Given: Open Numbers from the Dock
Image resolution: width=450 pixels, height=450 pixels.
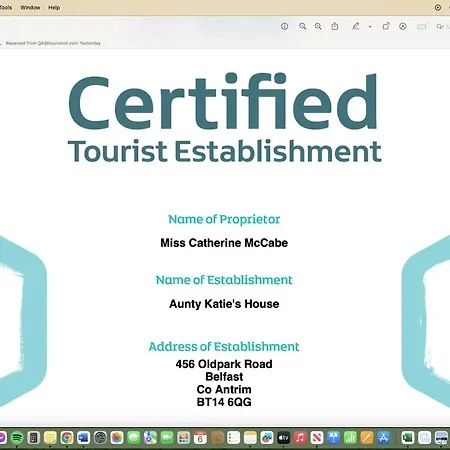Looking at the screenshot, I should 350,437.
